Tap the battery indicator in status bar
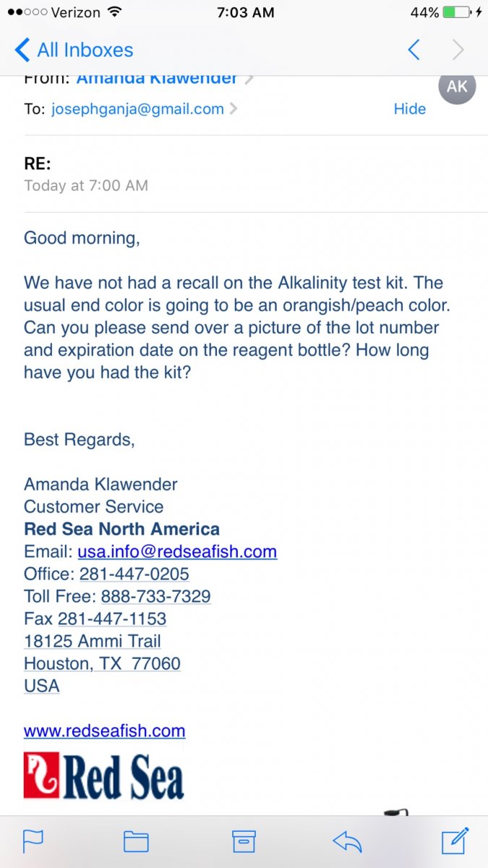The image size is (488, 868). pos(458,12)
